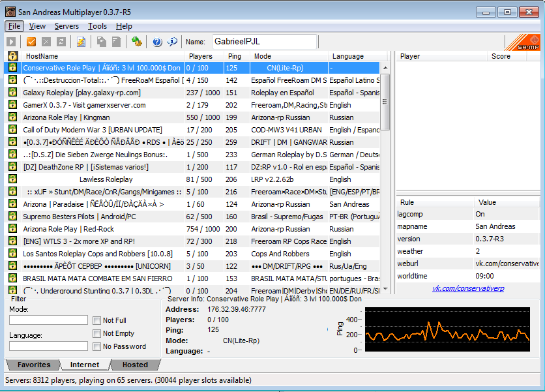Sort servers by HostName column header
Viewport: 545px width, 392px height.
point(103,56)
